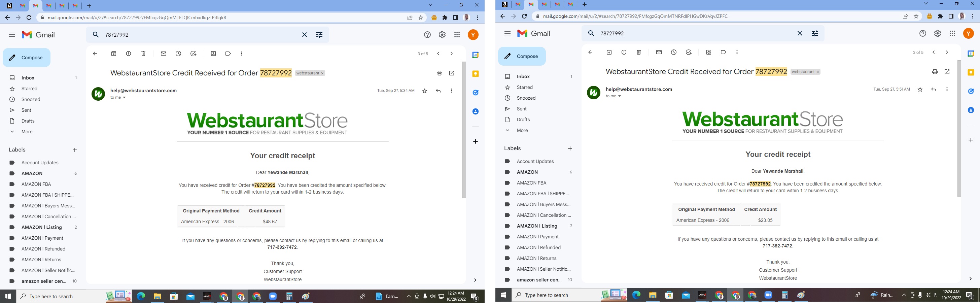980x303 pixels.
Task: Expand More in left Gmail sidebar
Action: [x=27, y=132]
